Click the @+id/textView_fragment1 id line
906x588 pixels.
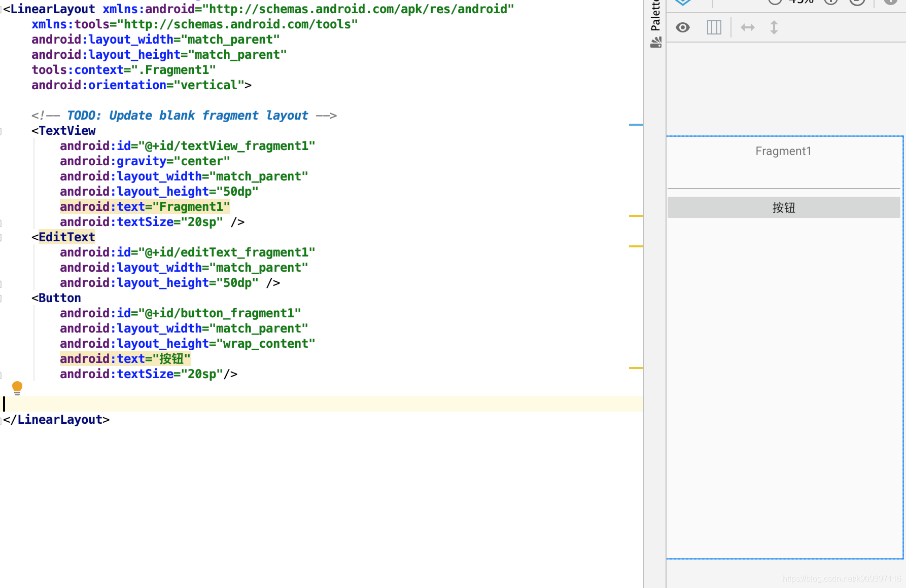(x=188, y=146)
